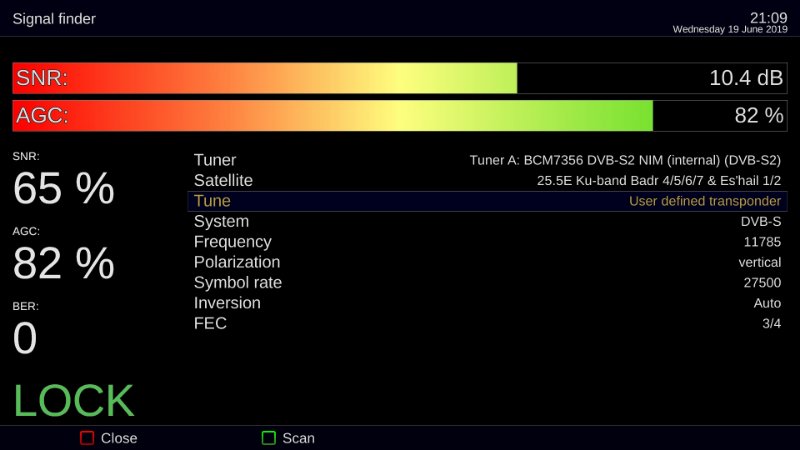Change the 3/4 FEC value
800x450 pixels.
point(771,323)
